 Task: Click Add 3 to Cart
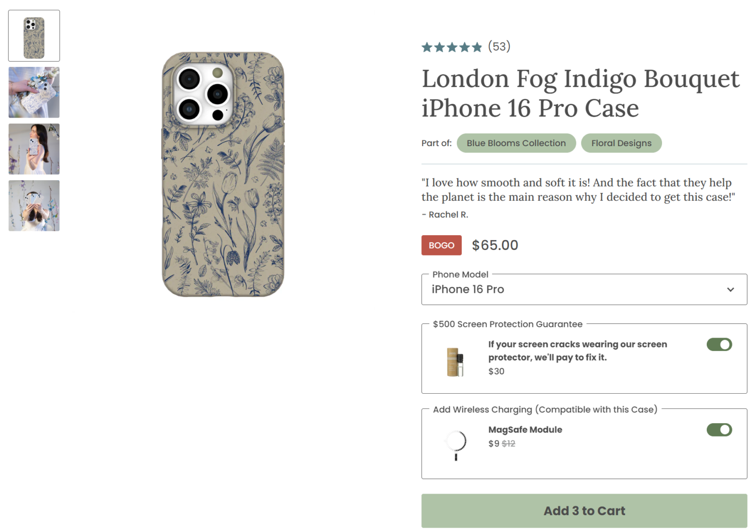coord(584,511)
